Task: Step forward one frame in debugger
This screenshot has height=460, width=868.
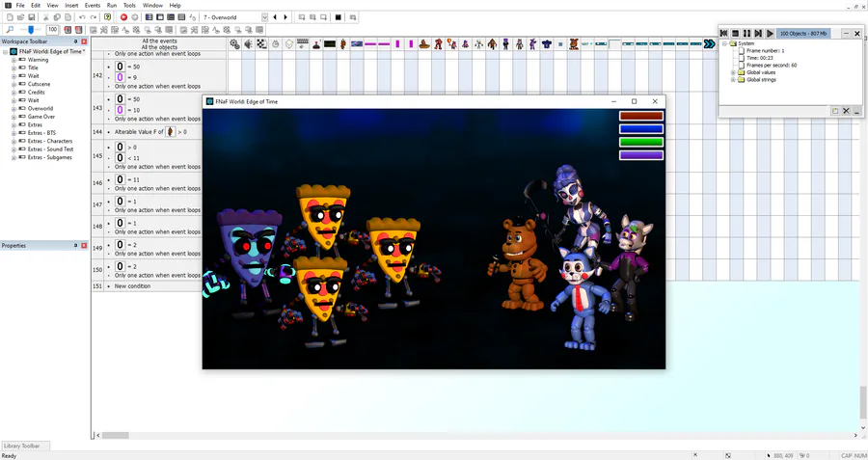Action: (x=758, y=34)
